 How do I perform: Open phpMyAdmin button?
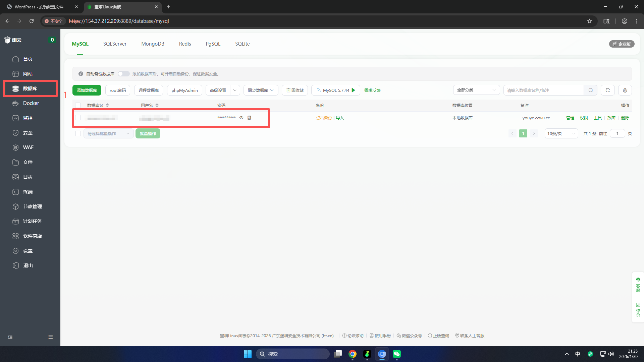tap(184, 90)
